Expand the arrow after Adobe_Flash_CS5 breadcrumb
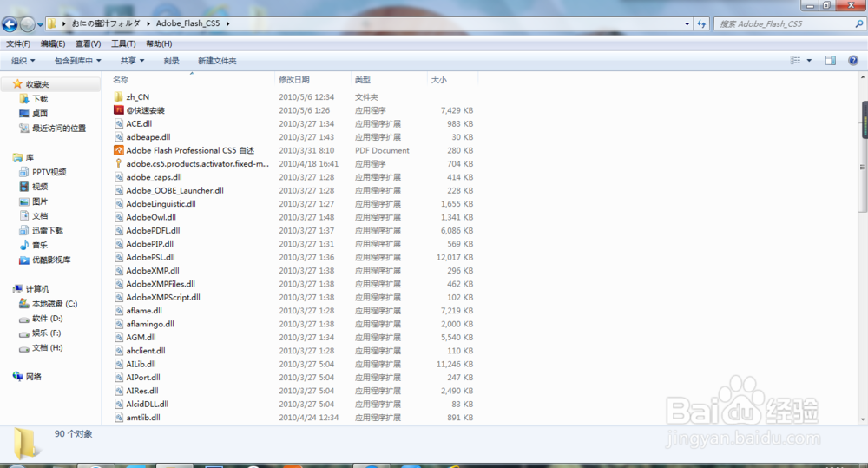 pyautogui.click(x=227, y=23)
